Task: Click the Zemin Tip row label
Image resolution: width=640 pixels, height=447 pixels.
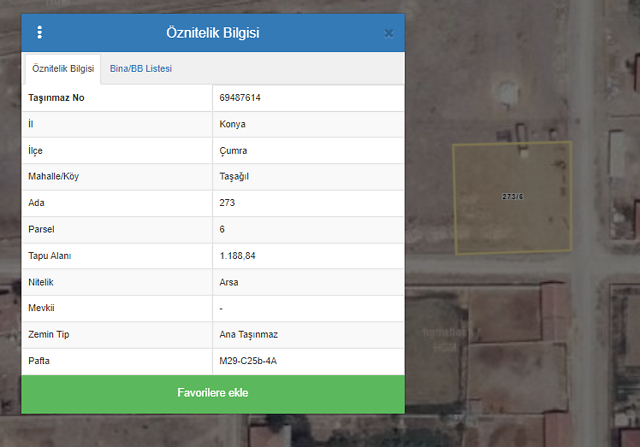Action: [52, 335]
